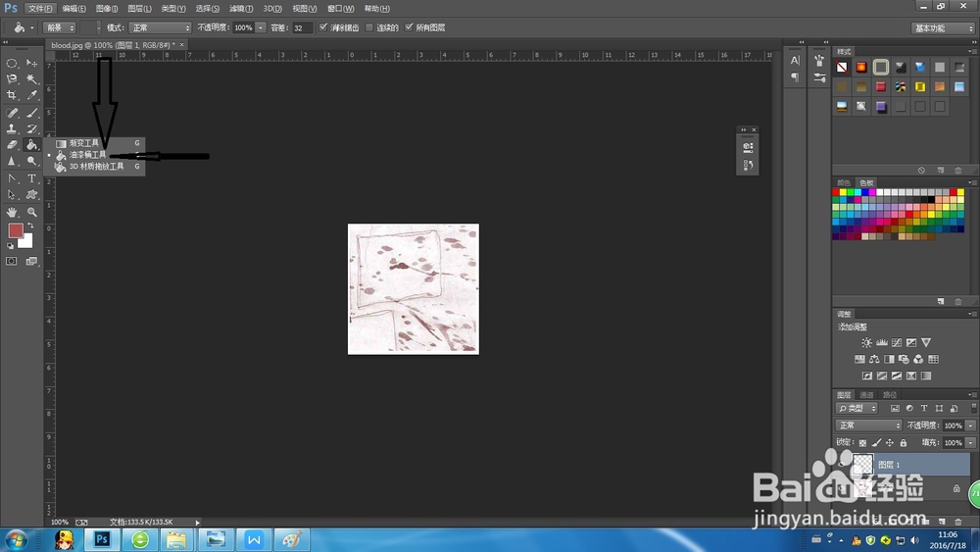Viewport: 980px width, 552px height.
Task: Select the Move tool
Action: coord(31,63)
